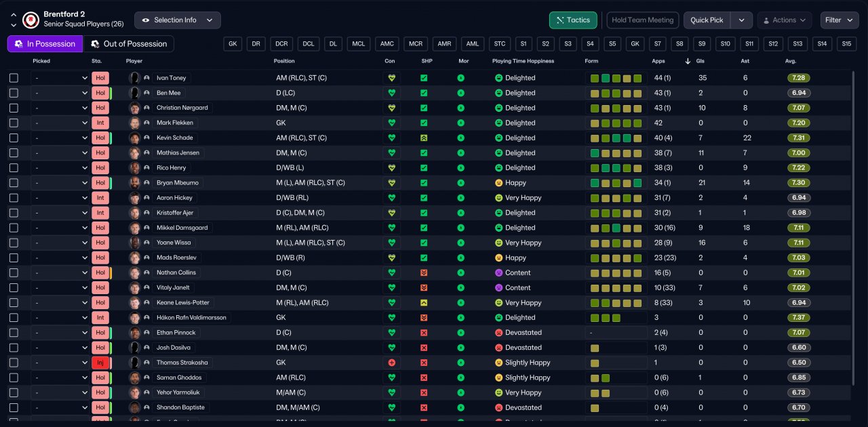
Task: Click the Hol status badge for Christian Nørgaard
Action: coord(100,108)
